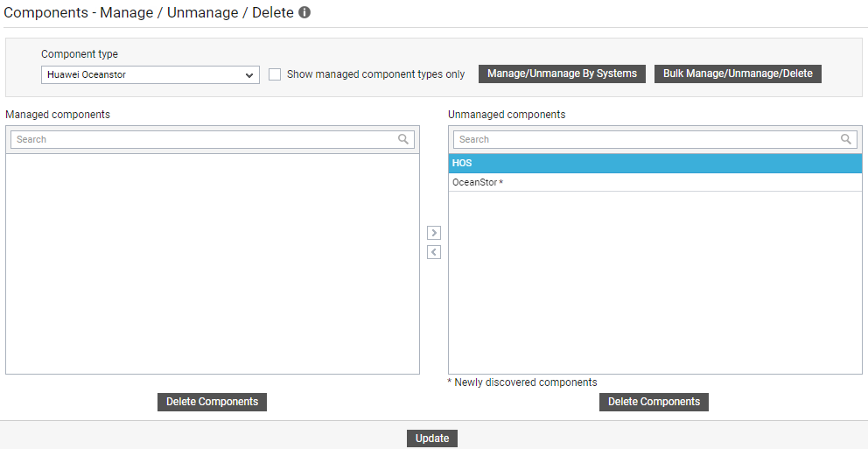Open Bulk Manage/Unmanage/Delete
This screenshot has height=449, width=868.
(x=738, y=74)
